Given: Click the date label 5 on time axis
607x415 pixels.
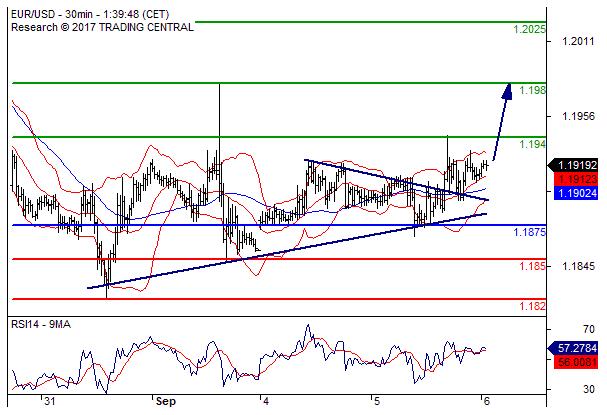Looking at the screenshot, I should [x=377, y=401].
